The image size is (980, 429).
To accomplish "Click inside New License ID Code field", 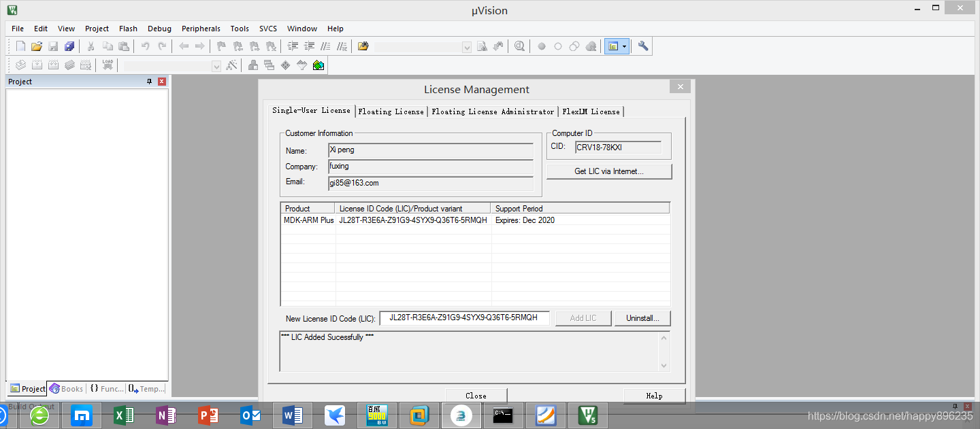I will 464,318.
